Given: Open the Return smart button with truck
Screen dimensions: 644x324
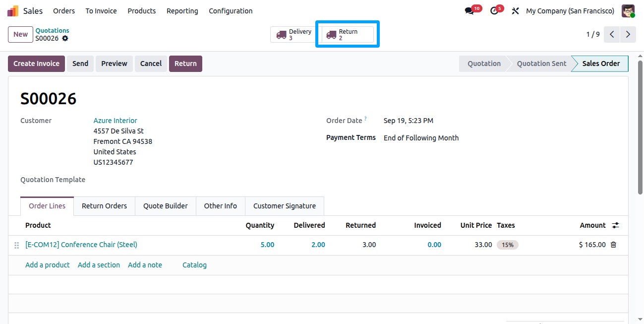Looking at the screenshot, I should [348, 35].
